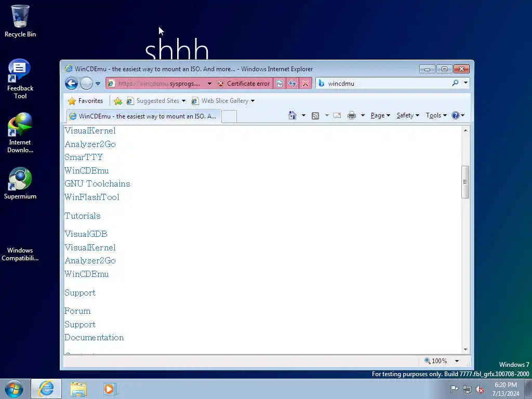Open Internet Download Manager desktop shortcut
The image size is (532, 399).
click(x=20, y=133)
